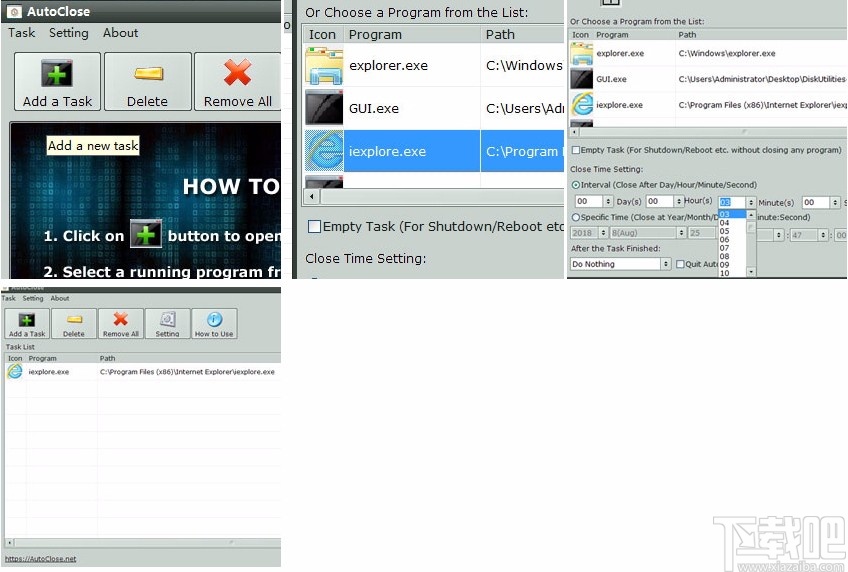Select iexplore.exe task icon in Task List
848x572 pixels.
pos(15,371)
